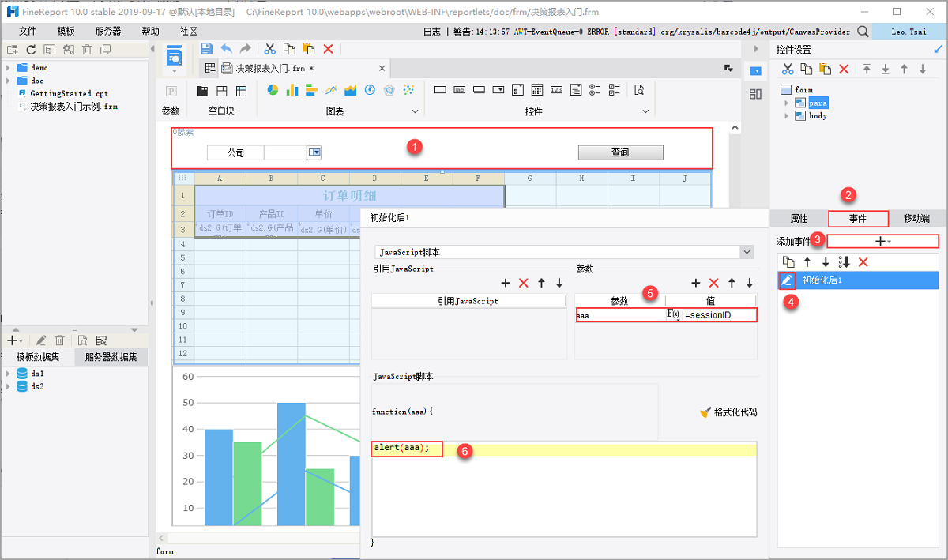Expand the demo folder in the file tree

8,68
